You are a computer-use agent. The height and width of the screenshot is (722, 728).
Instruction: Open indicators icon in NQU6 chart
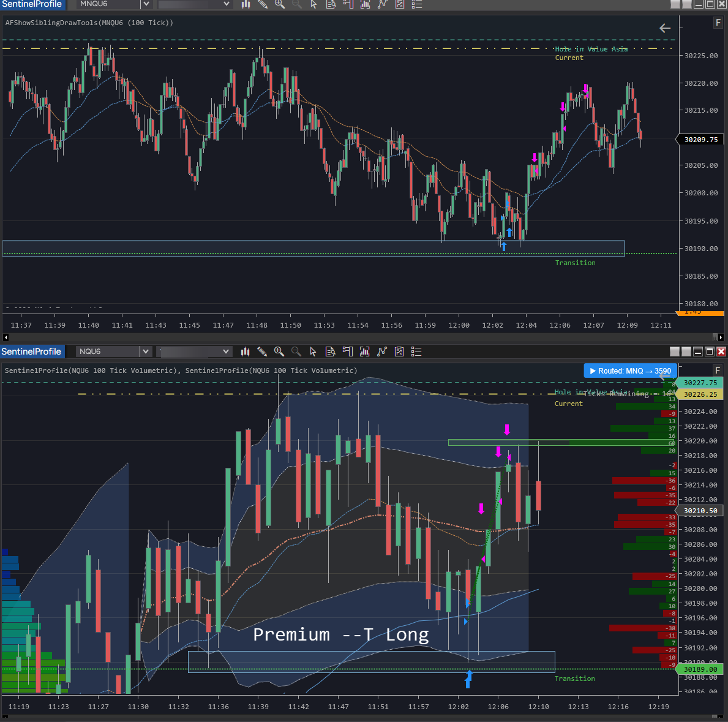click(x=382, y=352)
